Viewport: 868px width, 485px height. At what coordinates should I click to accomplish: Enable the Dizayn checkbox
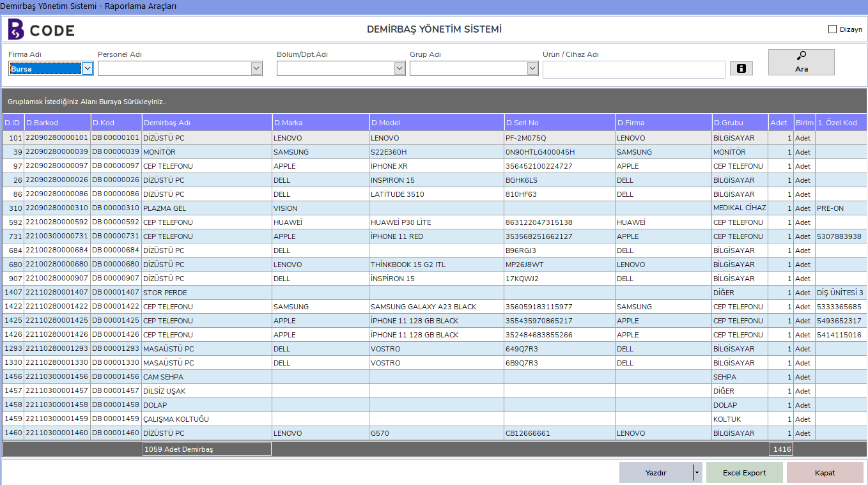click(x=832, y=29)
